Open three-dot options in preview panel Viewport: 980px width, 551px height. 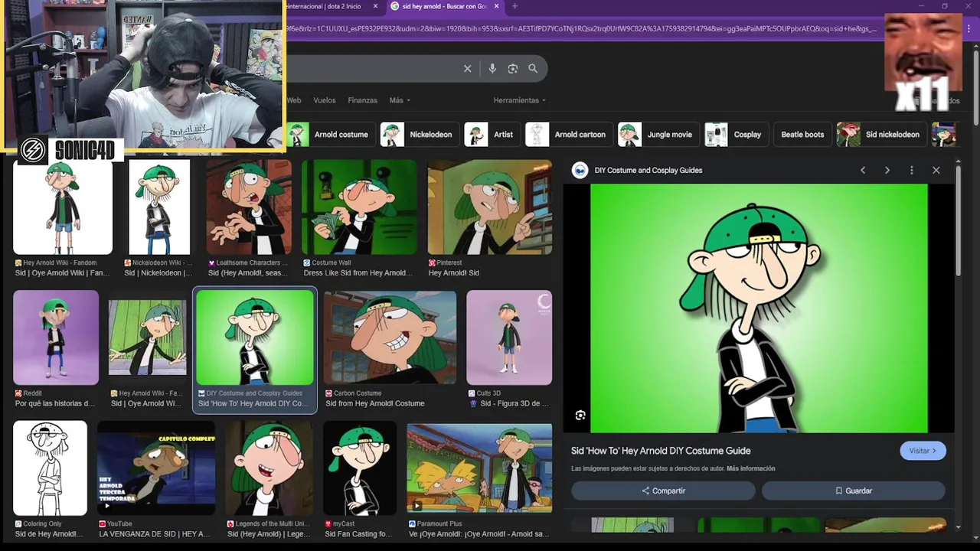(911, 170)
